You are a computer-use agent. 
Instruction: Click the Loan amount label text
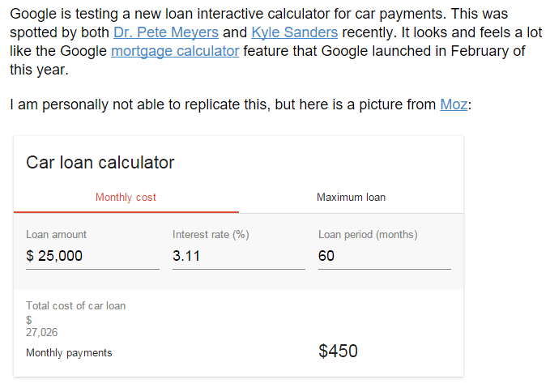(x=56, y=235)
